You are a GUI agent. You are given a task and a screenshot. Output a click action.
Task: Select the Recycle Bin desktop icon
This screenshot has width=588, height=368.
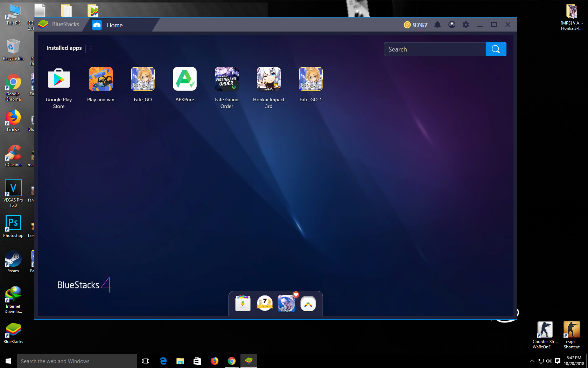click(x=13, y=49)
